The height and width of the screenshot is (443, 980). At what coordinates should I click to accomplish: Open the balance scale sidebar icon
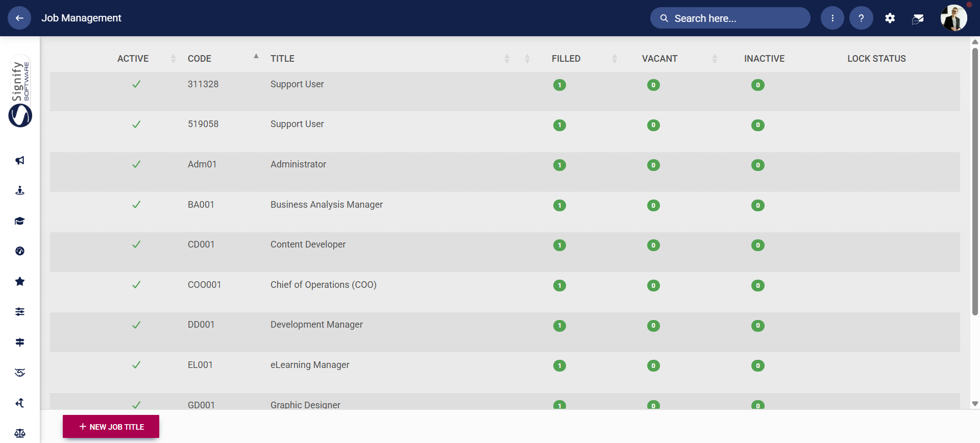(x=20, y=433)
